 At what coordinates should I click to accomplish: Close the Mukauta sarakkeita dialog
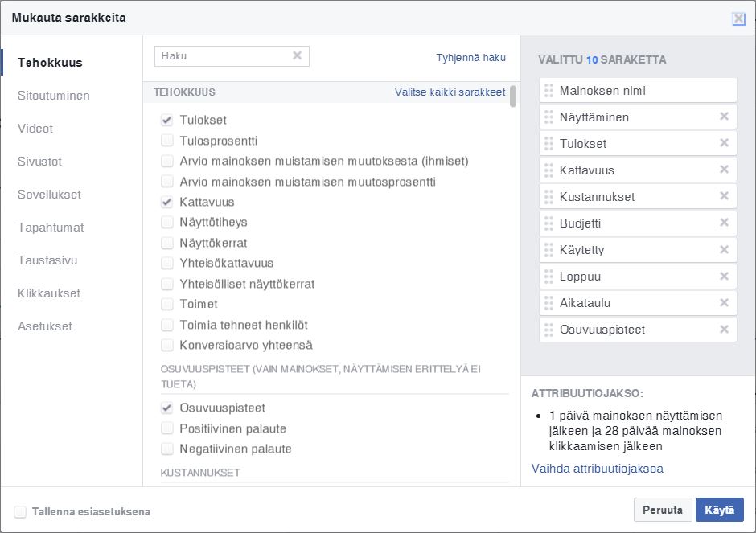pyautogui.click(x=738, y=18)
